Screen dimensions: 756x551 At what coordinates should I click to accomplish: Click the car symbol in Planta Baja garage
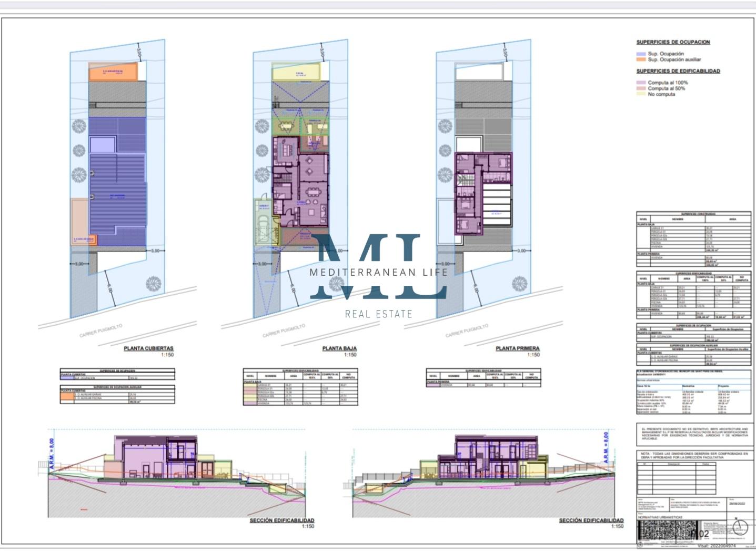262,227
